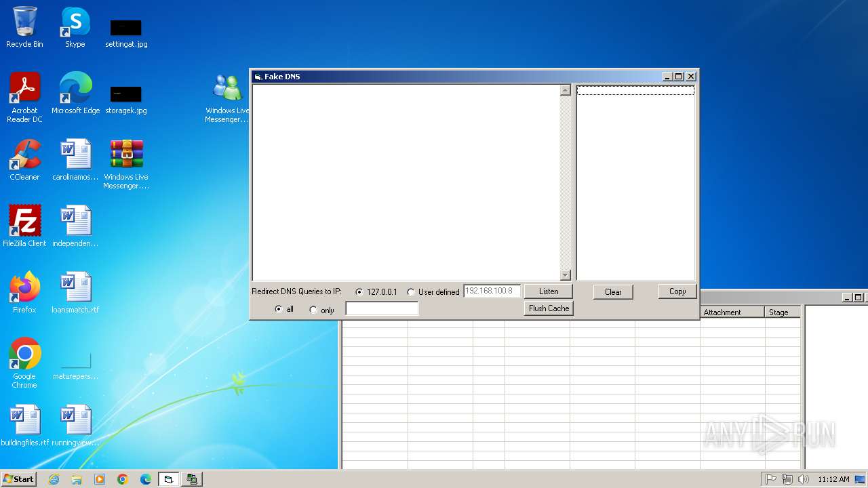This screenshot has width=868, height=488.
Task: Click the user defined IP field
Action: tap(492, 291)
